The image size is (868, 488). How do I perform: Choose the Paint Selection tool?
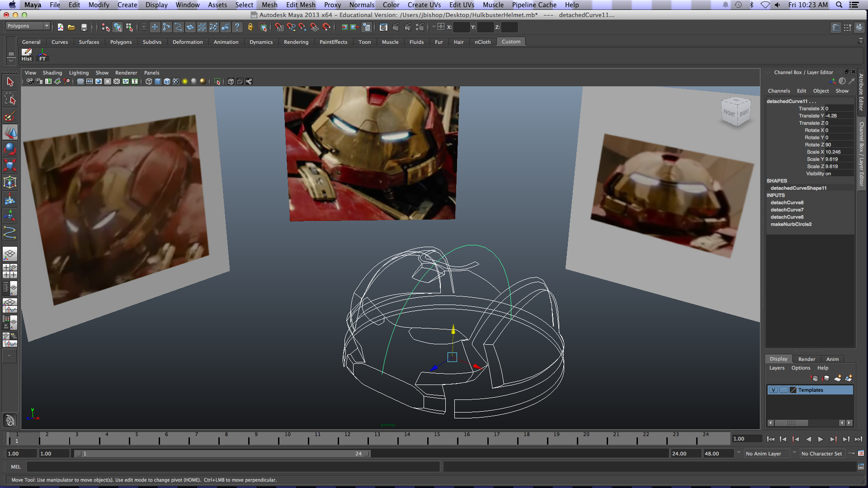(10, 116)
